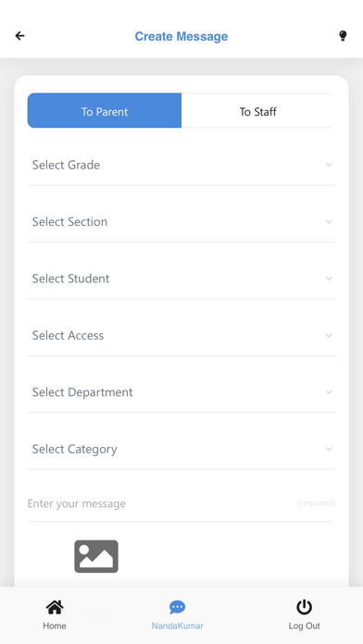Select the NandaKumar tab label
The image size is (363, 644).
[177, 625]
